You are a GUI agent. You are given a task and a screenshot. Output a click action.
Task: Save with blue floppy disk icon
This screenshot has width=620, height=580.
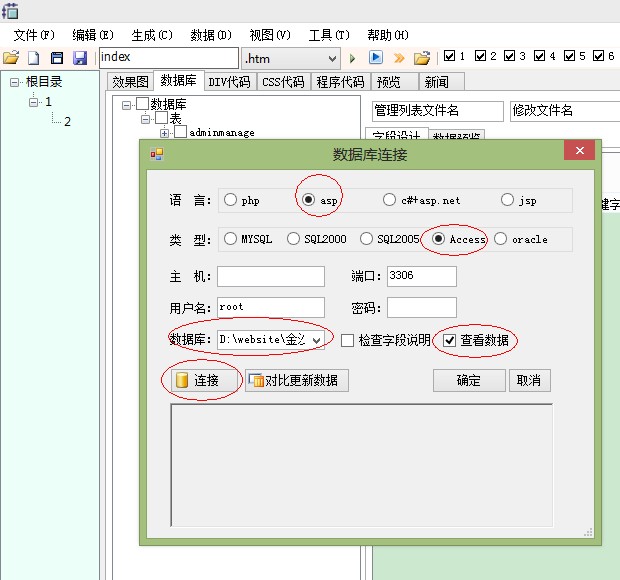pos(80,58)
